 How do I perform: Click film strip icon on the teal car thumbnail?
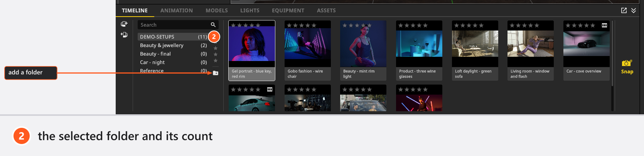click(x=270, y=90)
